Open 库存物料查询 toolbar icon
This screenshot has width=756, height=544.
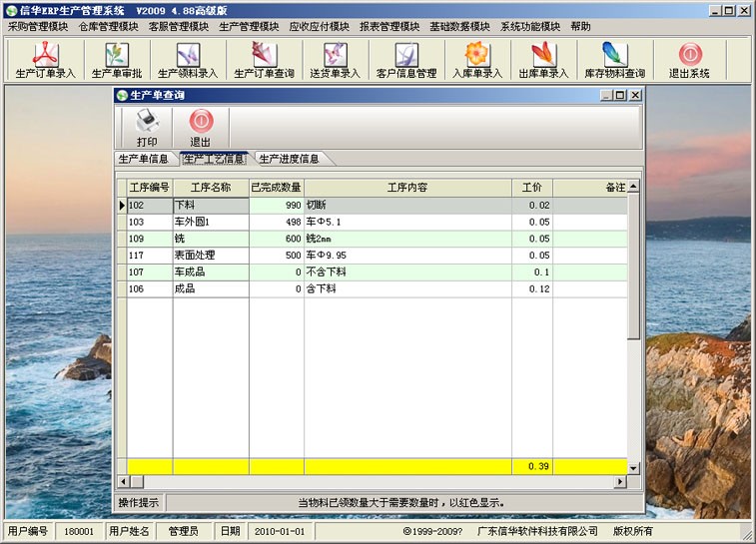(614, 61)
